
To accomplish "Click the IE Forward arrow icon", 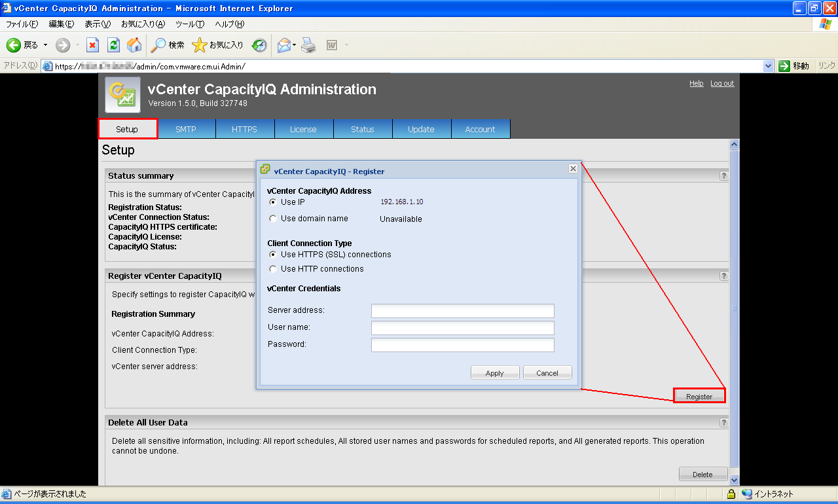I will [x=63, y=45].
